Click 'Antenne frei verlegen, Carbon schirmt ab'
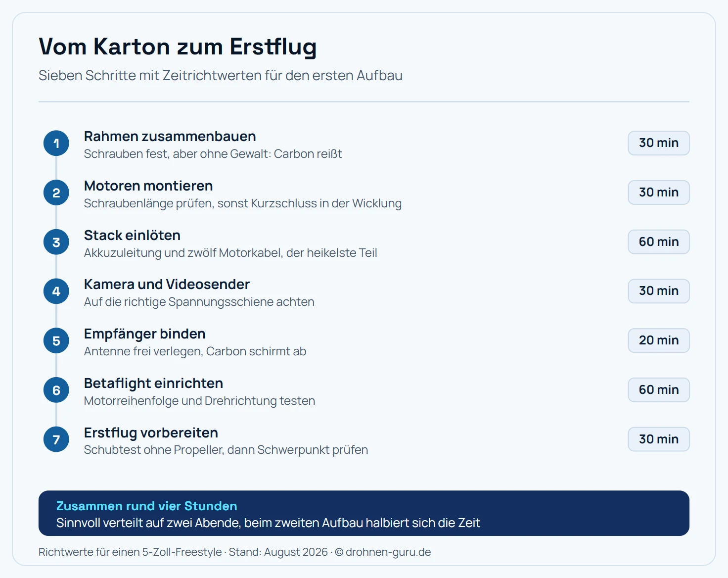The height and width of the screenshot is (578, 728). 195,351
